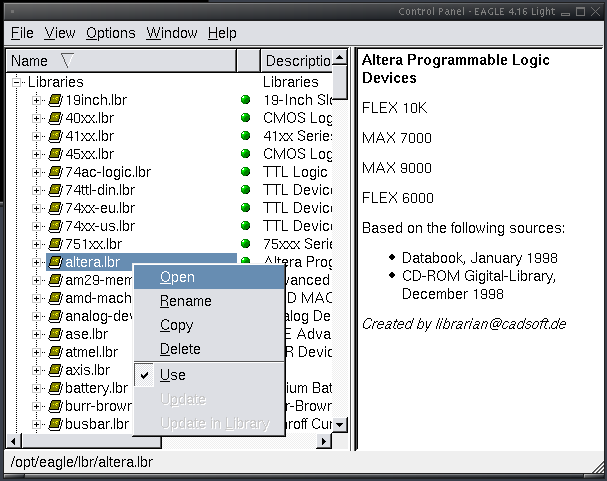Click the battery.lbr library book icon
607x481 pixels.
[x=55, y=388]
